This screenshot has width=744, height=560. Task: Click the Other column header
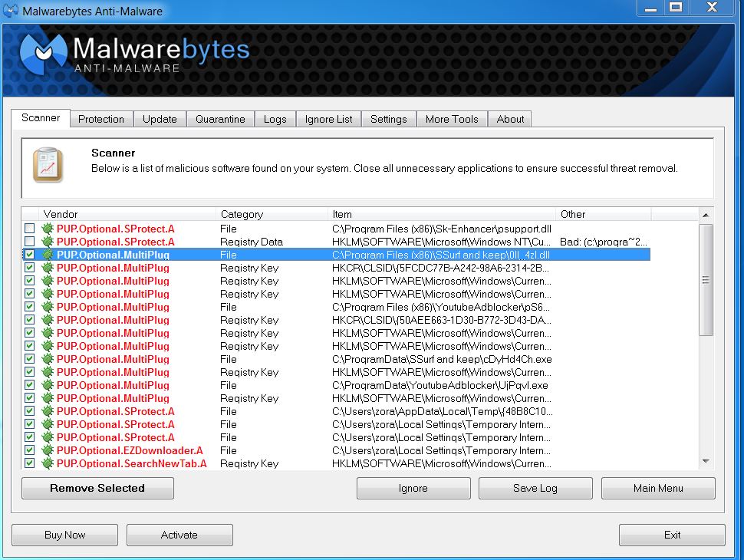(x=604, y=214)
